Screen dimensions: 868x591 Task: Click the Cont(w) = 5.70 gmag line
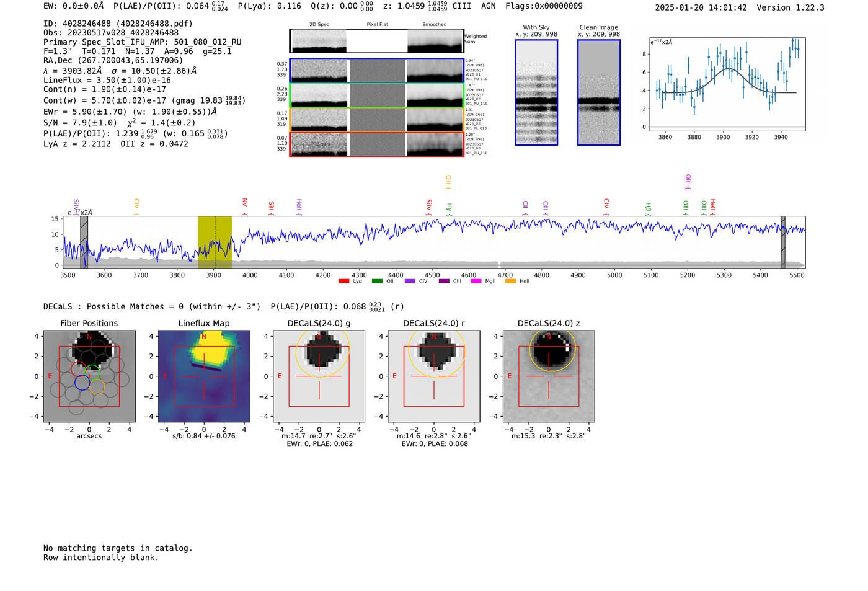pos(144,100)
